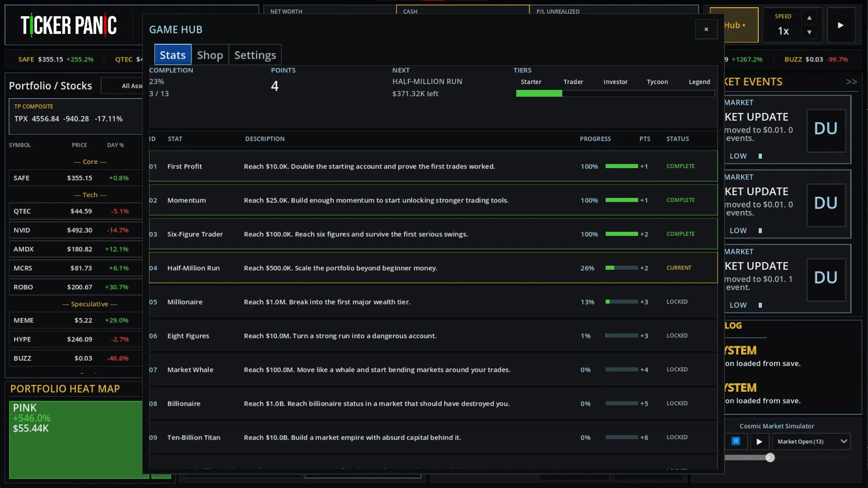The image size is (868, 488).
Task: Select the NVID stock row
Action: (75, 230)
